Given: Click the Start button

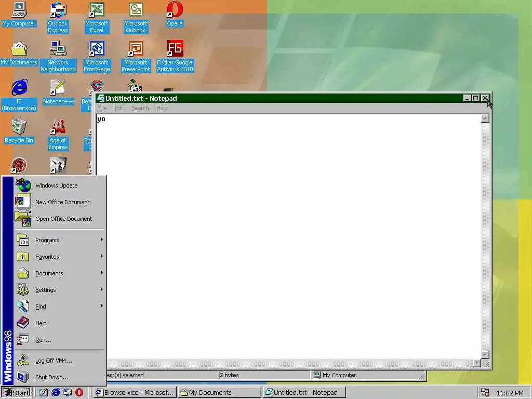Looking at the screenshot, I should [x=16, y=393].
